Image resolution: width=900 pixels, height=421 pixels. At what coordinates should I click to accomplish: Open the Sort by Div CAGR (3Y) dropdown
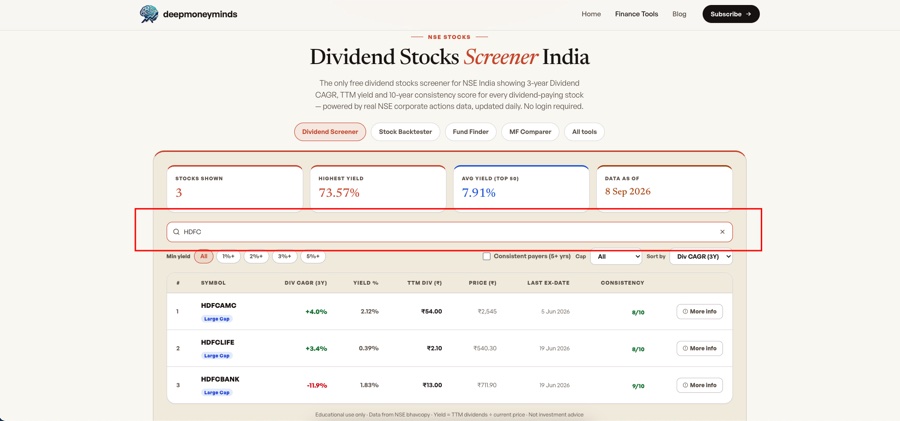[701, 257]
